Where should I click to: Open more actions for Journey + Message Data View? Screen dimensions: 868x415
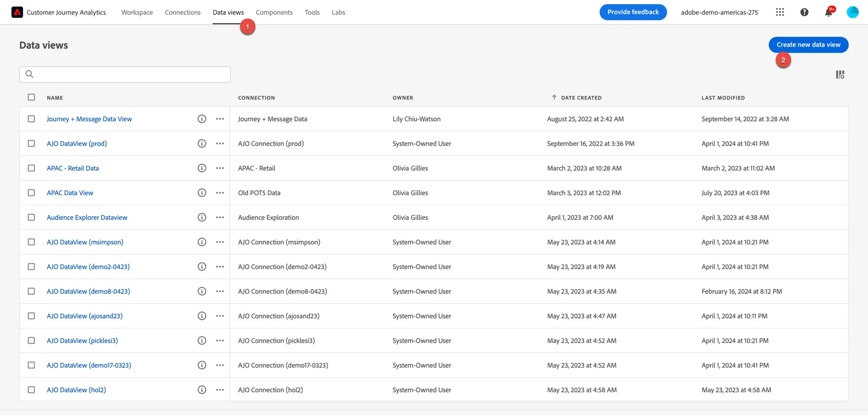220,119
